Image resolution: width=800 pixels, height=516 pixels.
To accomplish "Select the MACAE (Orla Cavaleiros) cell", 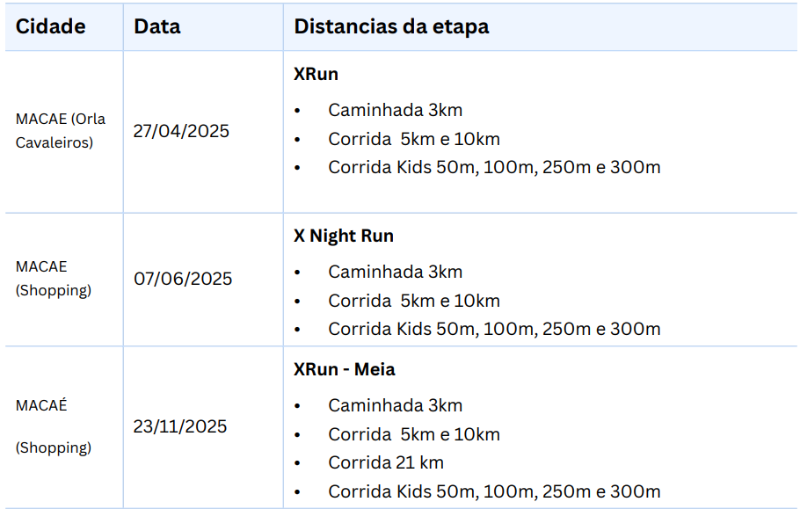I will click(x=61, y=131).
